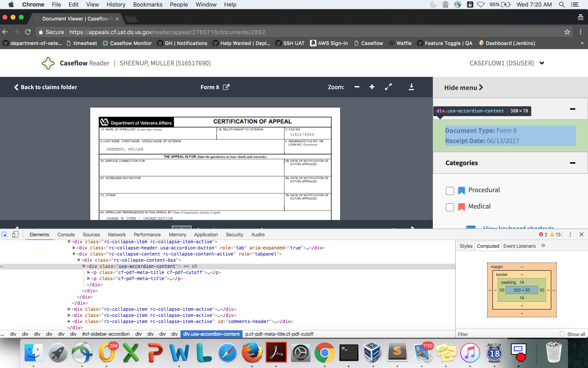Download the document with the download icon
The width and height of the screenshot is (588, 368).
pyautogui.click(x=411, y=87)
